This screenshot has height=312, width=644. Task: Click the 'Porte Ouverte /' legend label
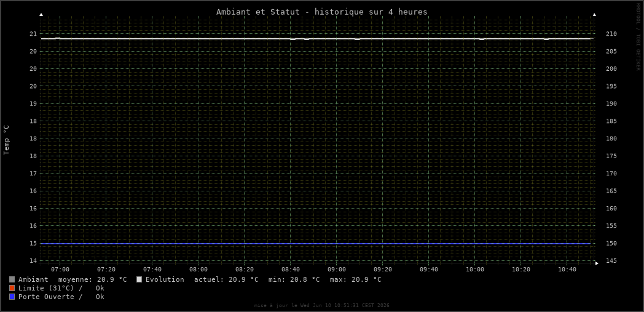(x=50, y=297)
